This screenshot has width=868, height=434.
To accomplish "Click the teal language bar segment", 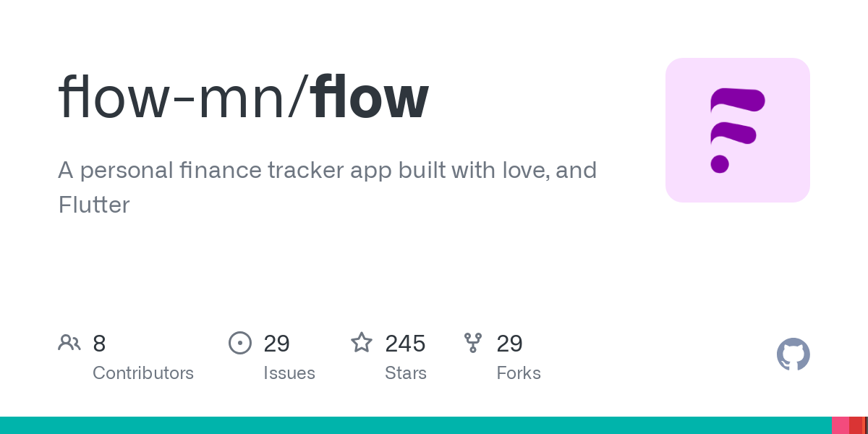I will 416,425.
